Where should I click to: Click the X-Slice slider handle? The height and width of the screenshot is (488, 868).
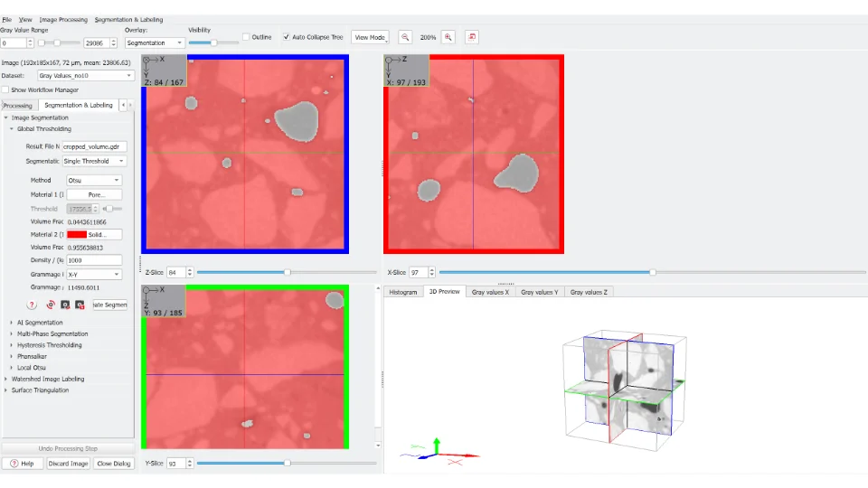click(653, 272)
